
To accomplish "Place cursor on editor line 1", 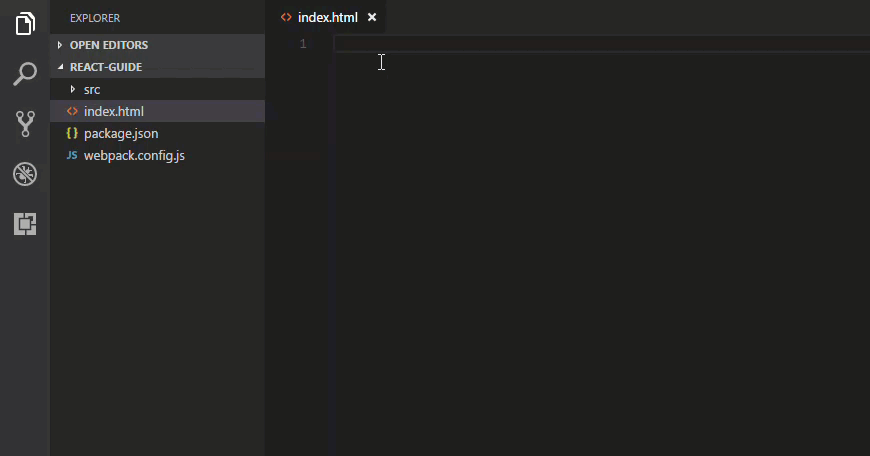I will [601, 44].
